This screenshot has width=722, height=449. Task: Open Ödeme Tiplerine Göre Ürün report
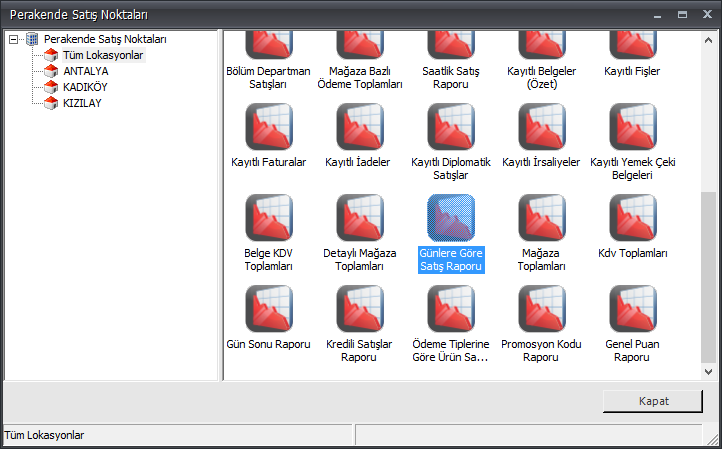point(451,309)
